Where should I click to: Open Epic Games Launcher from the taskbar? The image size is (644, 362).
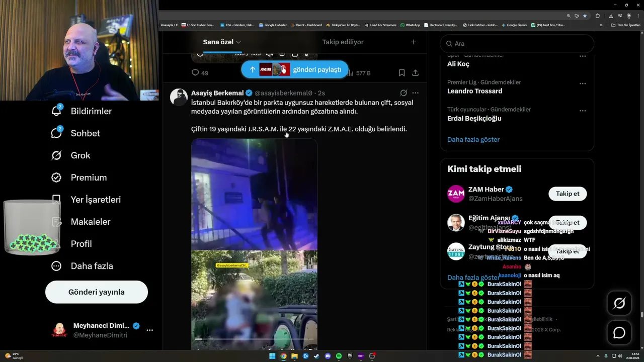[x=350, y=356]
